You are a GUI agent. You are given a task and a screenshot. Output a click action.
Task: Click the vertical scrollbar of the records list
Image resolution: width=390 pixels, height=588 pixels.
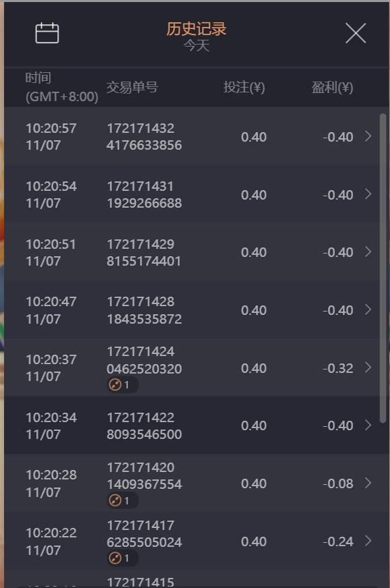click(383, 268)
